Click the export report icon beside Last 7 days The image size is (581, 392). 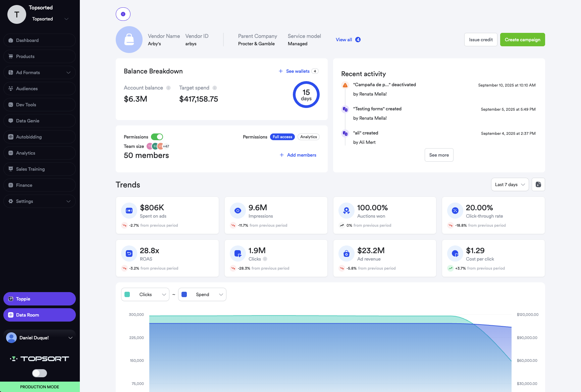(538, 184)
